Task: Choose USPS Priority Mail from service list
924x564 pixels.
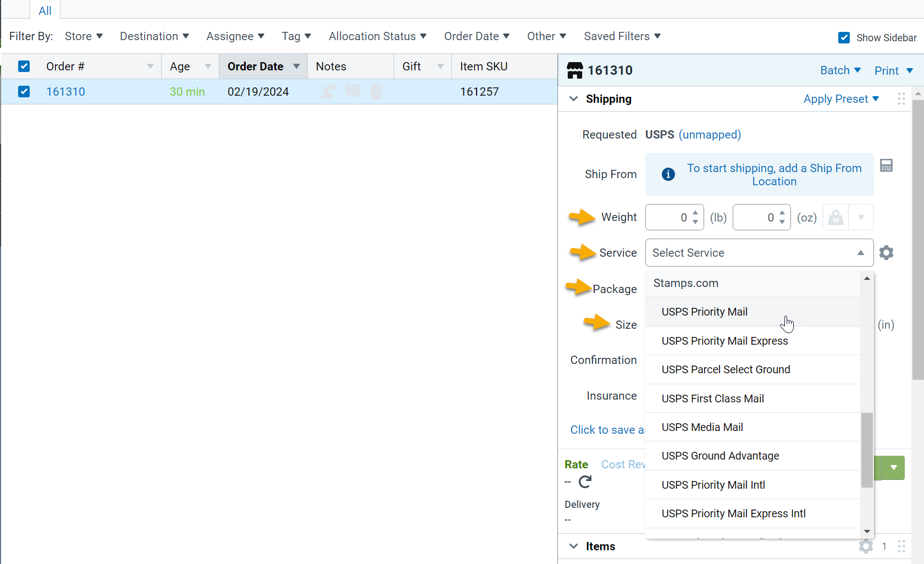Action: tap(704, 312)
